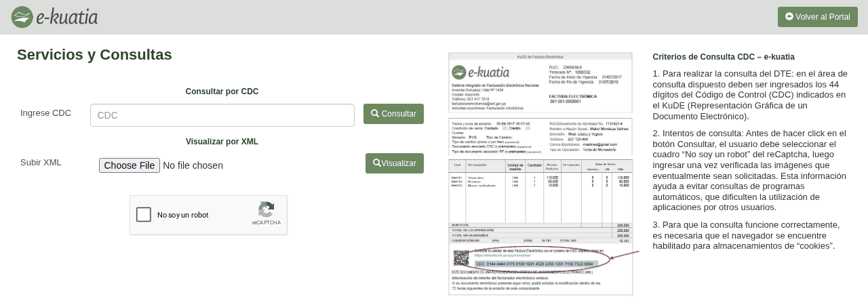Focus the CDC input field

(x=222, y=115)
